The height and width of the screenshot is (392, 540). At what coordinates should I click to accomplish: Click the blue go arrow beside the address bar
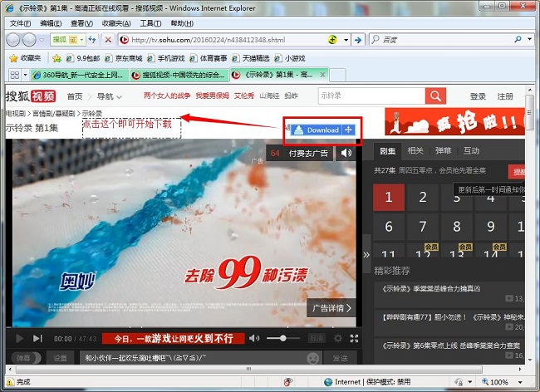(358, 40)
